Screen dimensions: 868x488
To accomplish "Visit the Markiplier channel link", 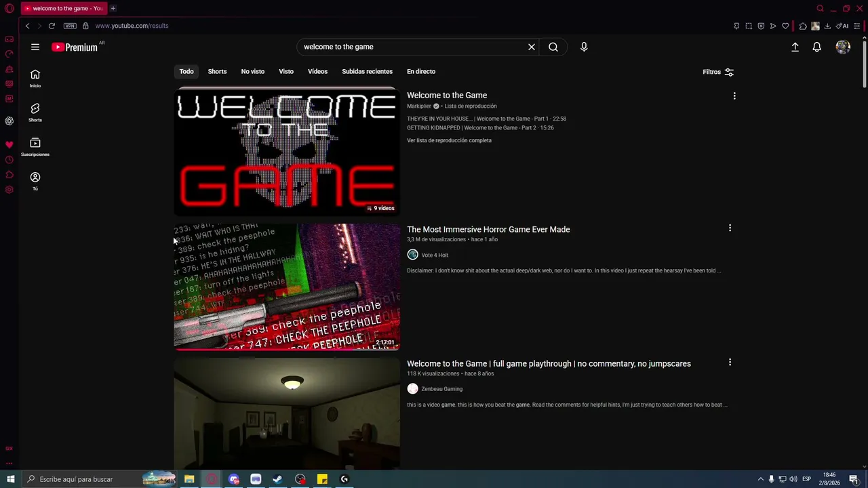I will [x=418, y=106].
